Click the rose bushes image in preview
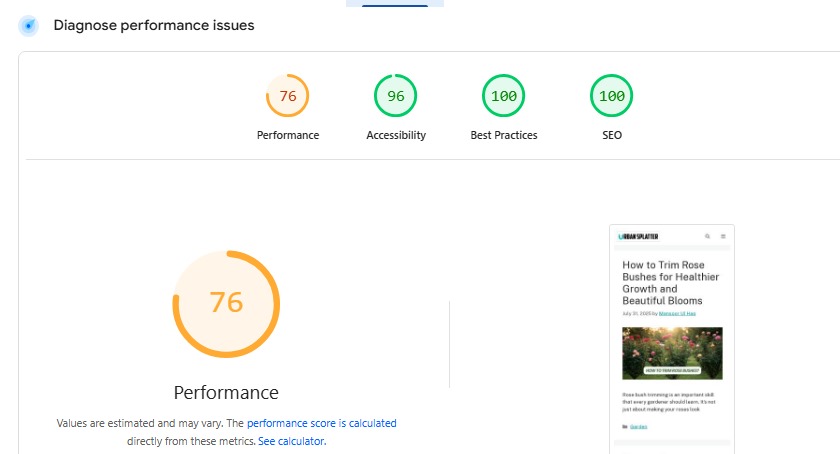 pyautogui.click(x=672, y=352)
